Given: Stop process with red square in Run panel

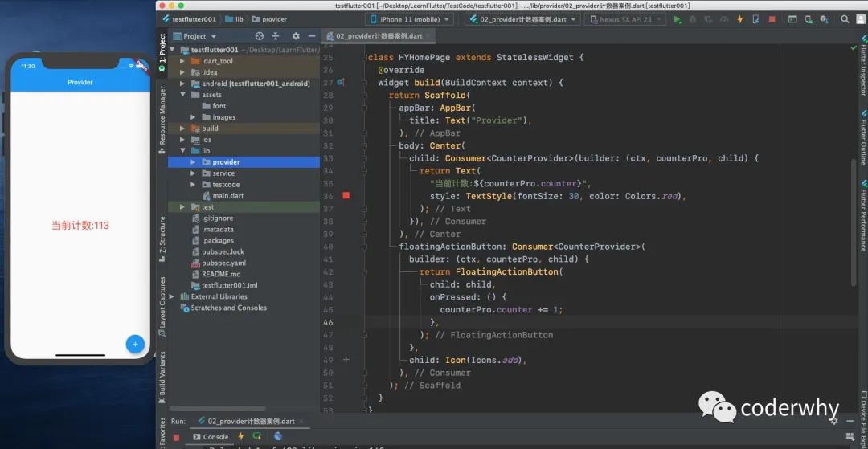Looking at the screenshot, I should [x=176, y=438].
